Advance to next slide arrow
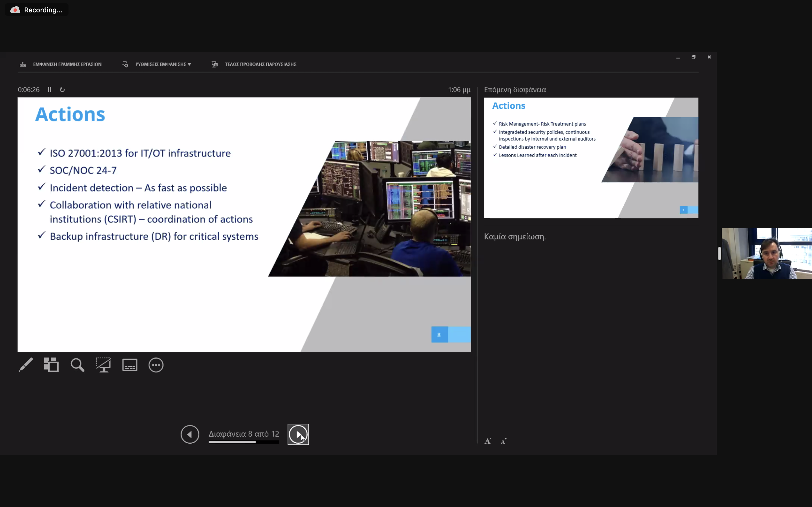The width and height of the screenshot is (812, 507). point(298,434)
